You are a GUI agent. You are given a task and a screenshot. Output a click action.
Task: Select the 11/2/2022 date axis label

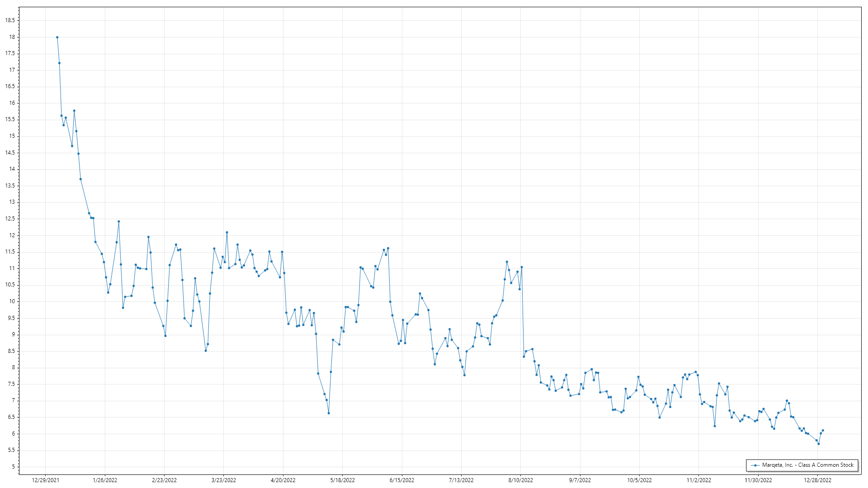pyautogui.click(x=698, y=480)
